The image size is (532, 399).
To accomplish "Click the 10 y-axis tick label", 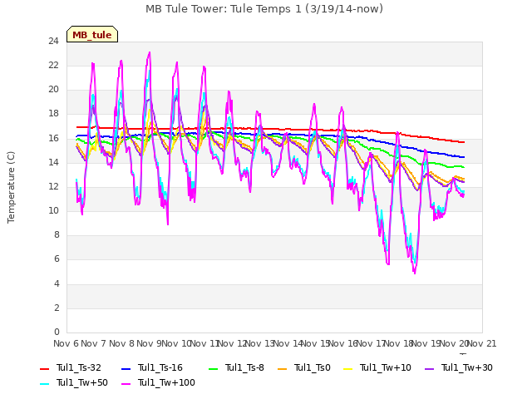I will [53, 211].
